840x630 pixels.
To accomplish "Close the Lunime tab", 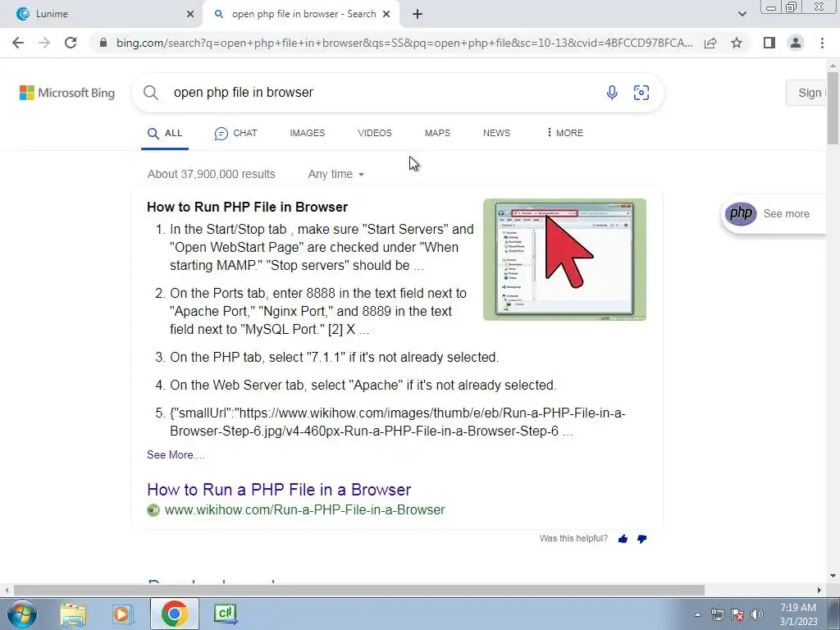I will click(x=190, y=14).
